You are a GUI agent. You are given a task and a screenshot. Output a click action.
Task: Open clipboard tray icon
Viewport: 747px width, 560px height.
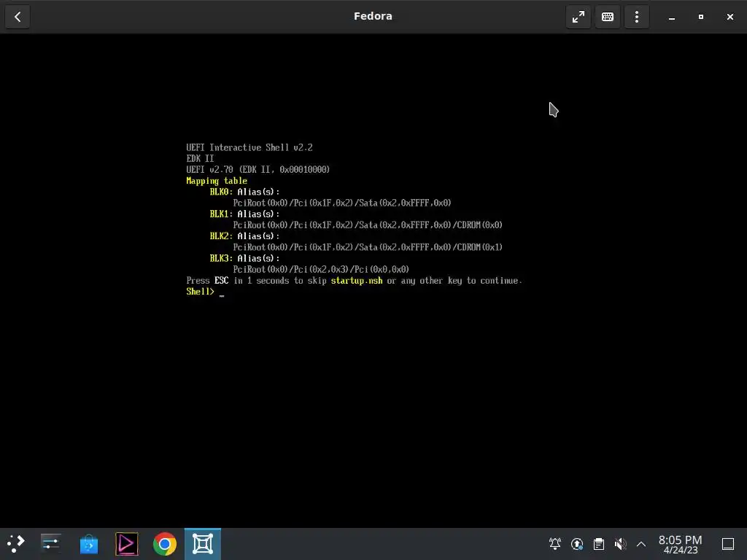pyautogui.click(x=599, y=543)
